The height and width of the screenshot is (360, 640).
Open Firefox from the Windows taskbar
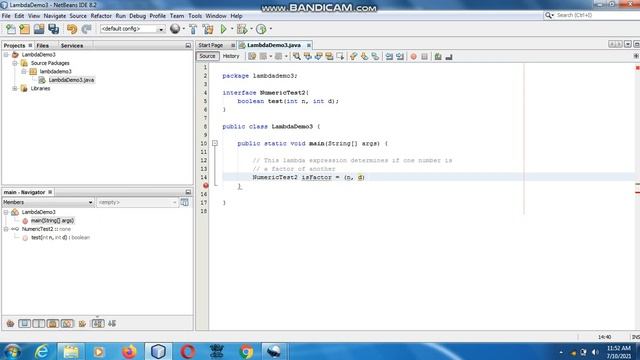(x=129, y=351)
